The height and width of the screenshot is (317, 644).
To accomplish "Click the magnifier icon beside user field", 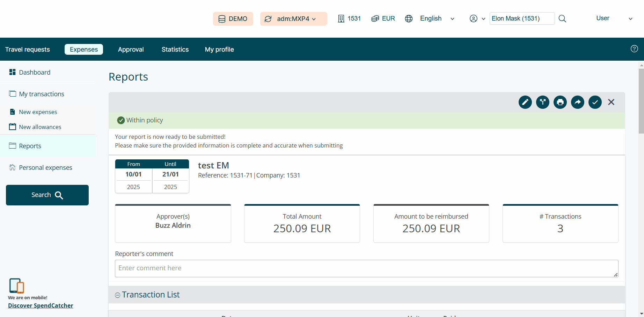I will click(562, 19).
